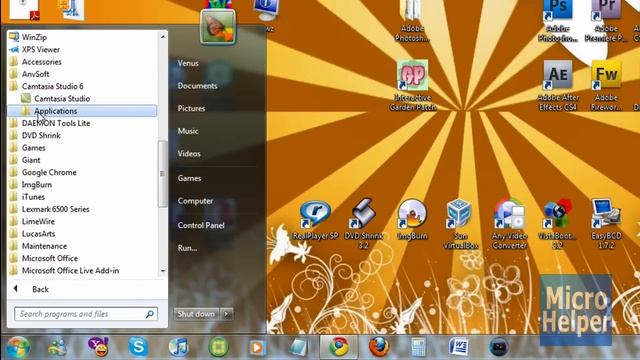
Task: Select the Adobe Photoshop shortcut labeled Ps
Action: pyautogui.click(x=558, y=20)
